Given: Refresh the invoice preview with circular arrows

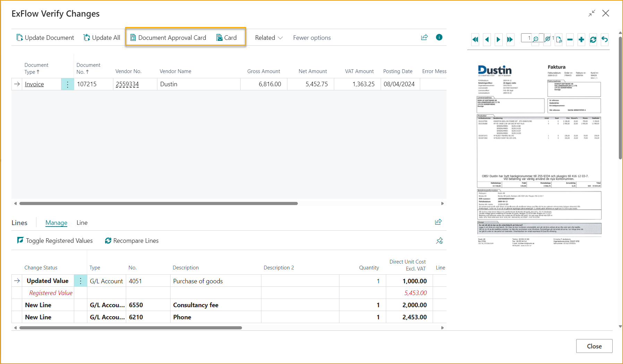Looking at the screenshot, I should 593,39.
